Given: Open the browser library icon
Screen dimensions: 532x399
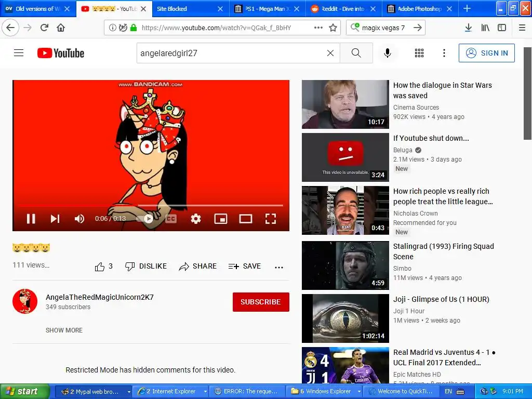Looking at the screenshot, I should coord(486,28).
